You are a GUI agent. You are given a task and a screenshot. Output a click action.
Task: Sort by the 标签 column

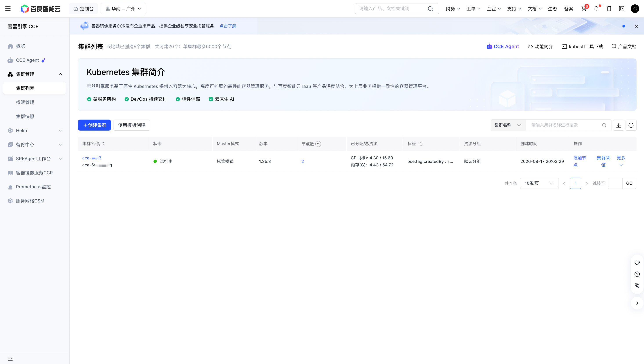click(421, 144)
